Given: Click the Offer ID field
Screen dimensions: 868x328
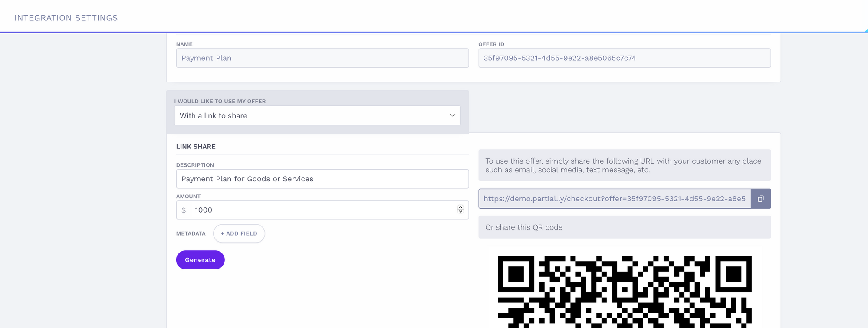Looking at the screenshot, I should pyautogui.click(x=625, y=58).
